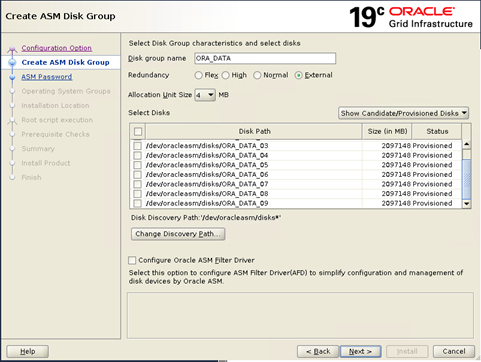The width and height of the screenshot is (481, 362).
Task: Click /dev/oracleasm/disks/ORA_DATA_06 path text
Action: tap(207, 175)
